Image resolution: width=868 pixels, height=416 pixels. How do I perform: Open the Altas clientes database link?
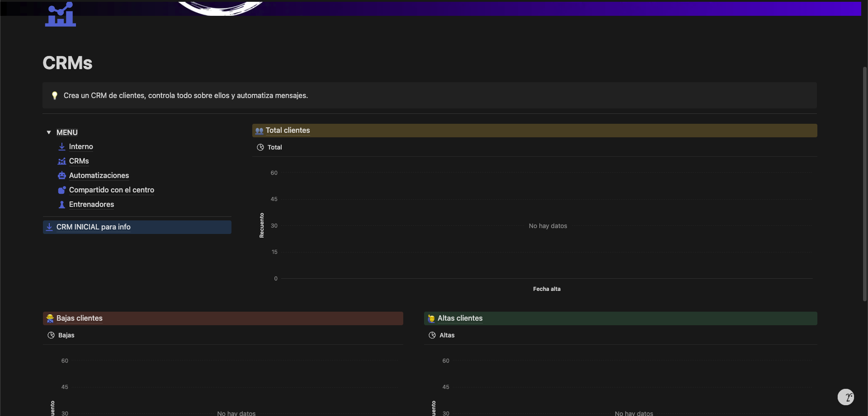(460, 318)
